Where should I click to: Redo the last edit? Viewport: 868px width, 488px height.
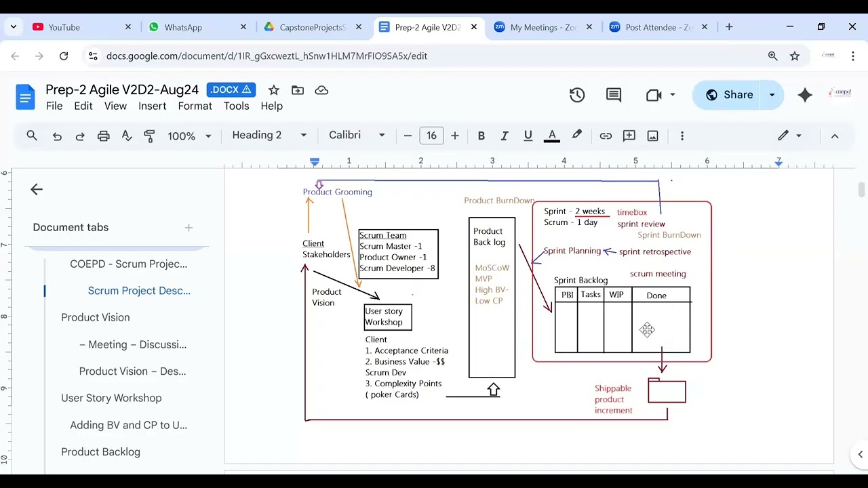tap(80, 136)
